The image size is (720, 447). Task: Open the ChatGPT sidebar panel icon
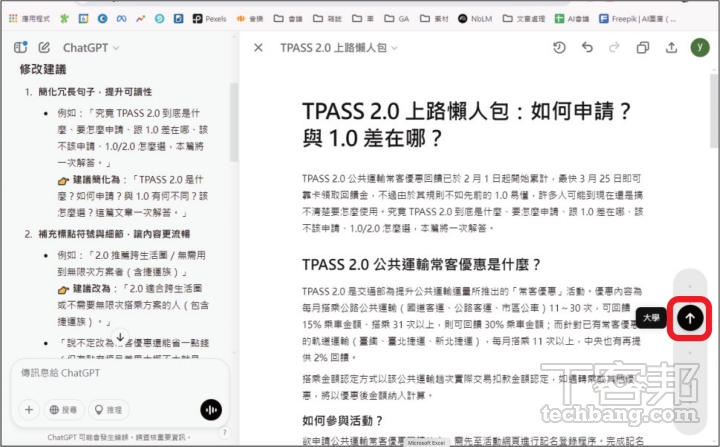20,47
